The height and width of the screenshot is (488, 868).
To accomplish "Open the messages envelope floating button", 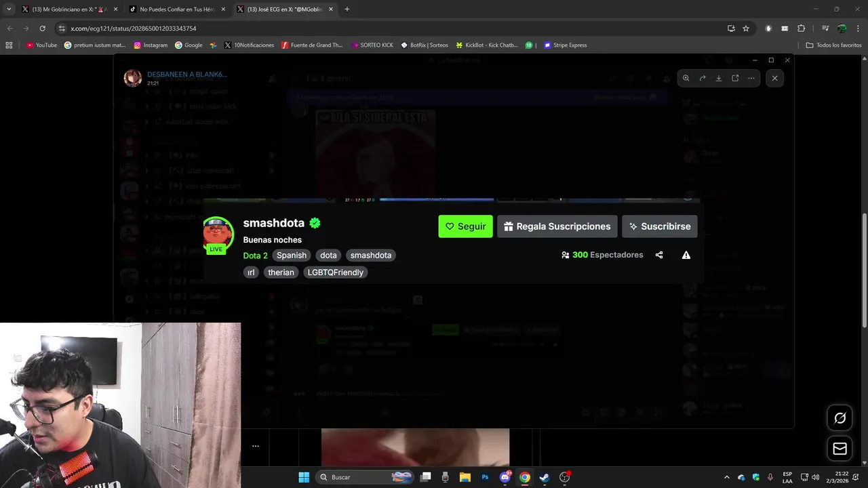I will click(840, 449).
